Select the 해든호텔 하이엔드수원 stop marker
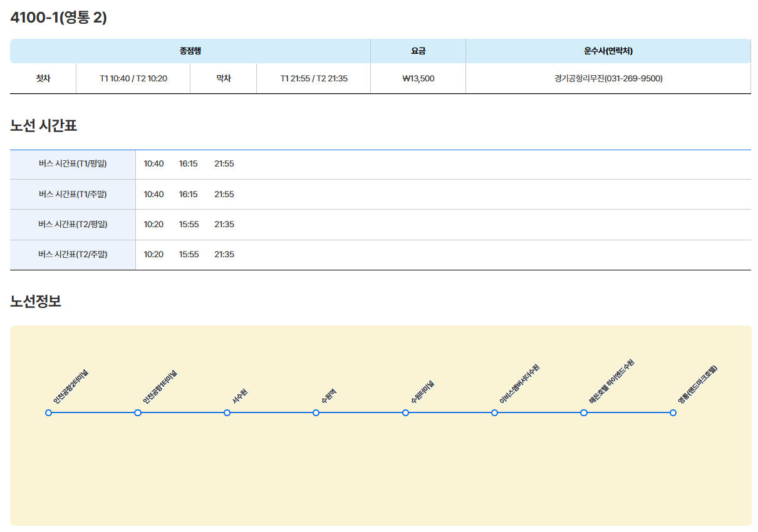 point(584,412)
